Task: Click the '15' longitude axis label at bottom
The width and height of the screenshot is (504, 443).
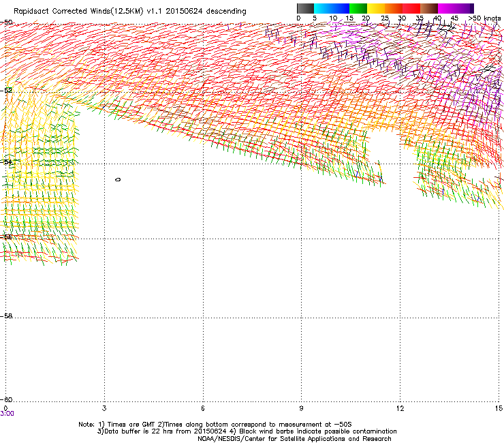Action: (499, 408)
